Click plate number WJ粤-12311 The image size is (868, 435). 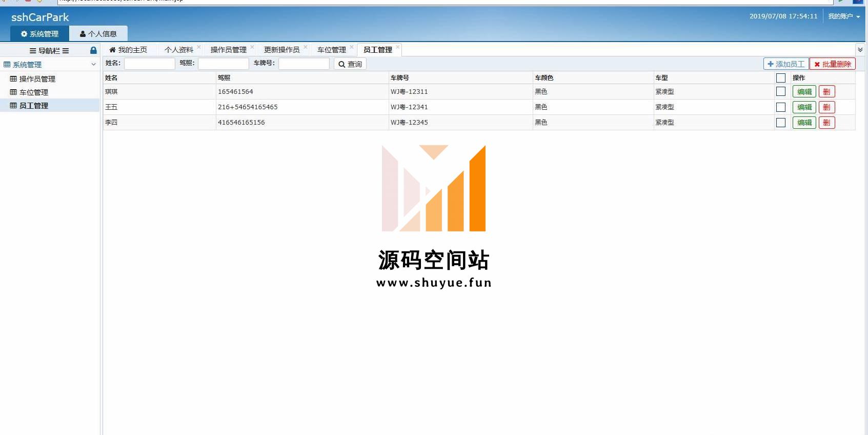(x=409, y=92)
